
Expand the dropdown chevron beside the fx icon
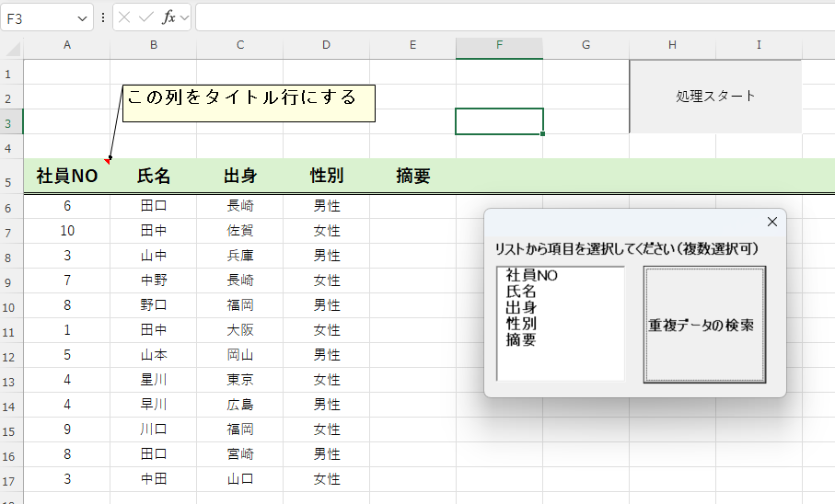pyautogui.click(x=185, y=17)
